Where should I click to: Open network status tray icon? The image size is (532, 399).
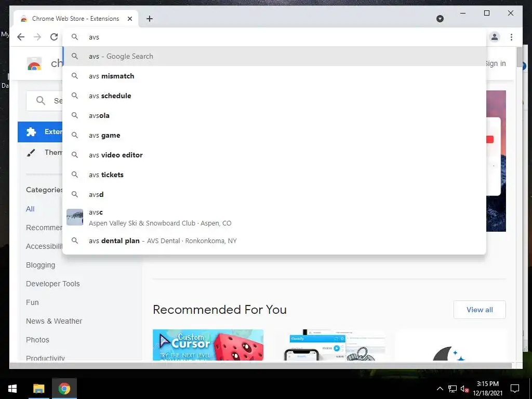click(453, 389)
